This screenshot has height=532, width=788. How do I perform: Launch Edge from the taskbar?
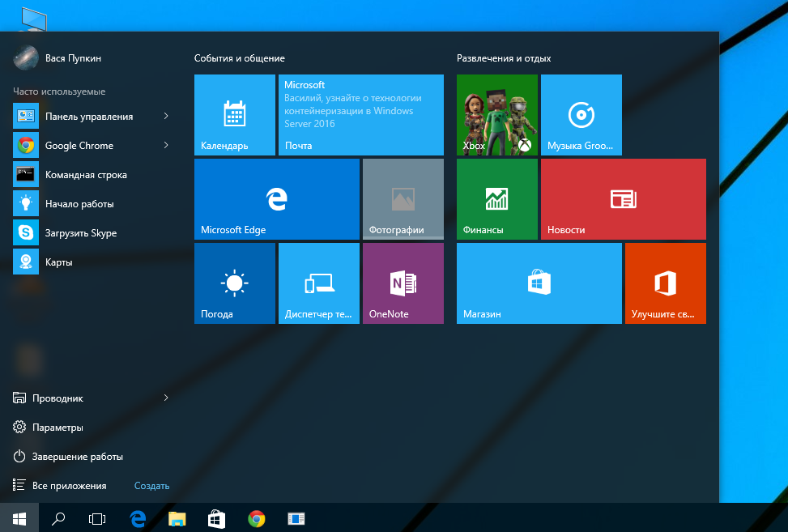(x=137, y=518)
